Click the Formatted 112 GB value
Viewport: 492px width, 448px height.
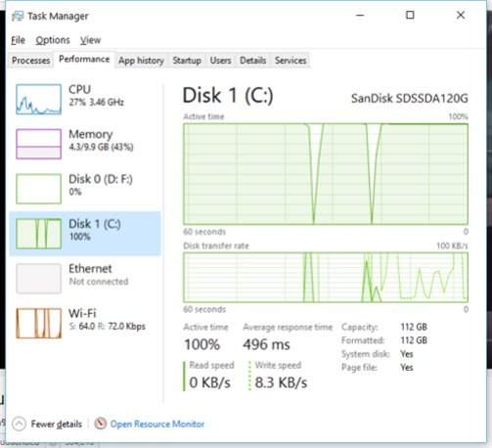(414, 340)
